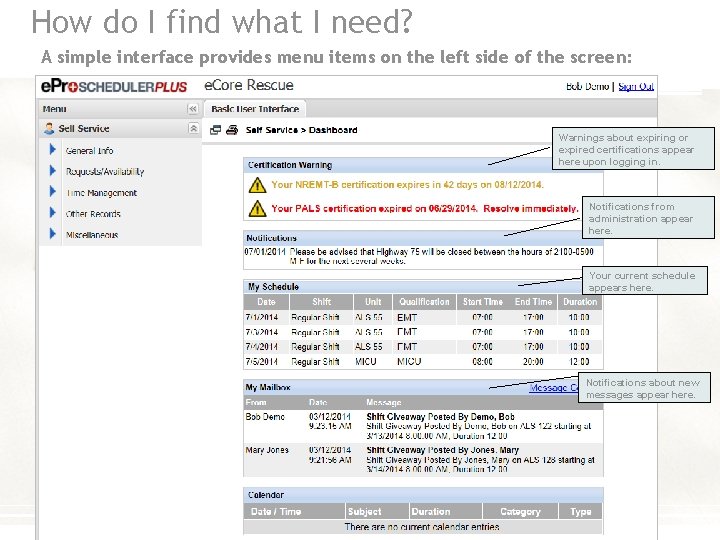Click the Mary Jones sender name
This screenshot has height=540, width=720.
[267, 450]
